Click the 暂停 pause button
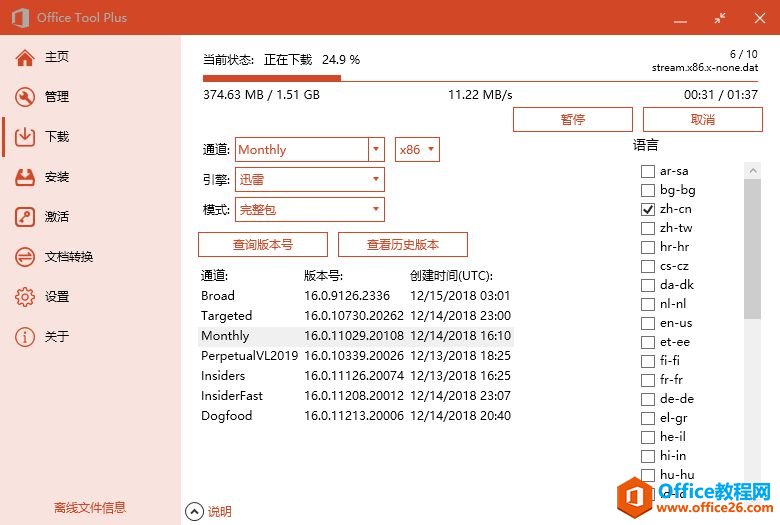Screen dimensions: 780x525 coord(573,119)
